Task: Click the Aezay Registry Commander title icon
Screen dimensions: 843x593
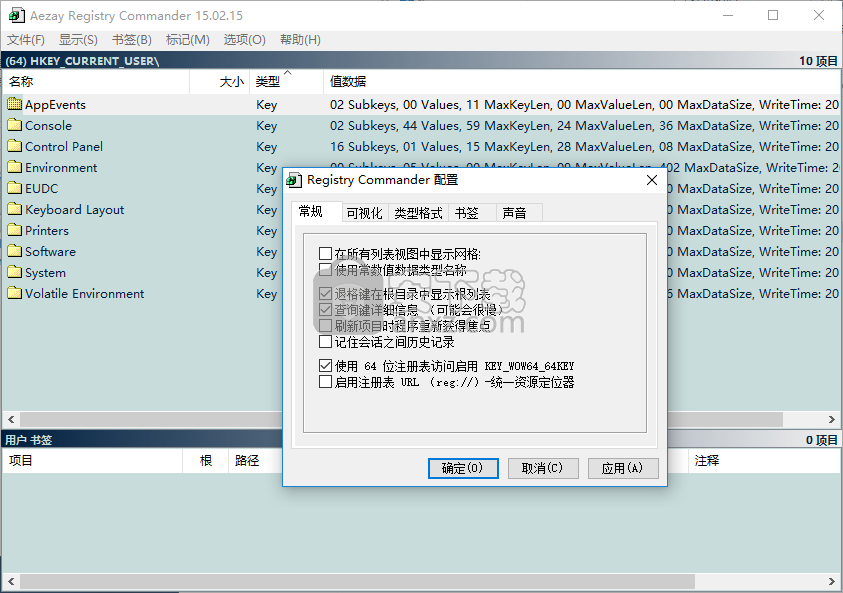Action: pos(16,16)
